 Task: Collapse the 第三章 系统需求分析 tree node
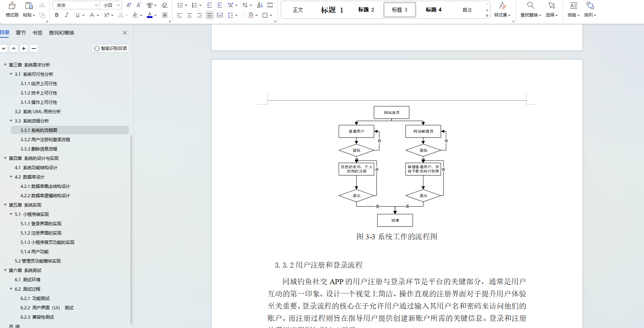point(5,65)
